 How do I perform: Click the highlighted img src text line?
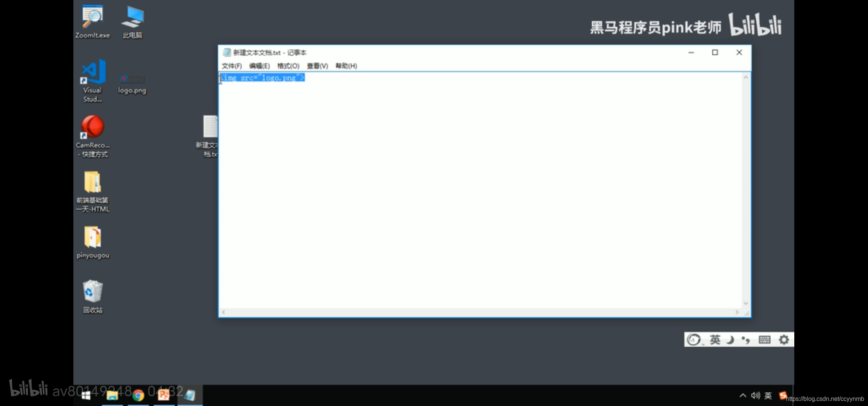pyautogui.click(x=262, y=78)
